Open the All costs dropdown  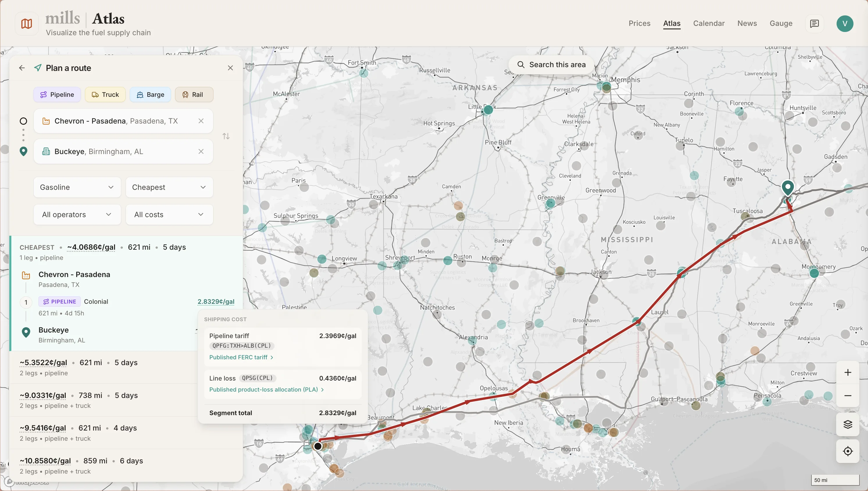pyautogui.click(x=169, y=215)
